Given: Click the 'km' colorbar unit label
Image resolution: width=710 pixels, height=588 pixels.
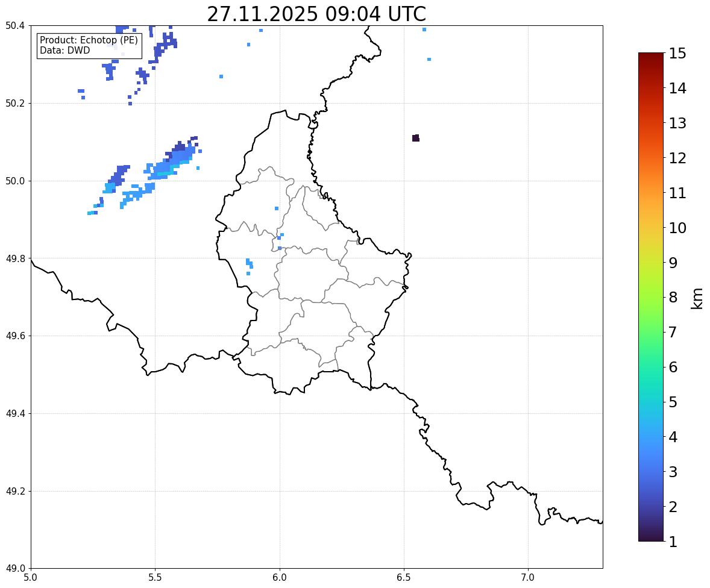Looking at the screenshot, I should pyautogui.click(x=697, y=298).
